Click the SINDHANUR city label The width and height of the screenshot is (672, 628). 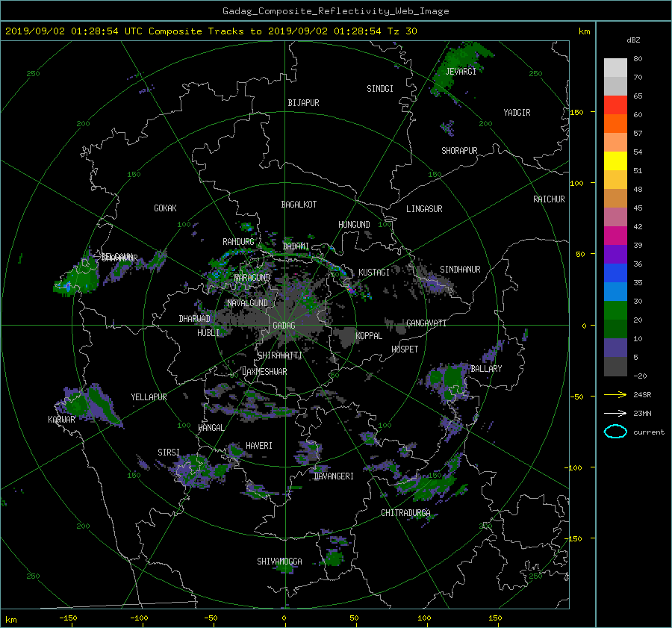pyautogui.click(x=460, y=270)
